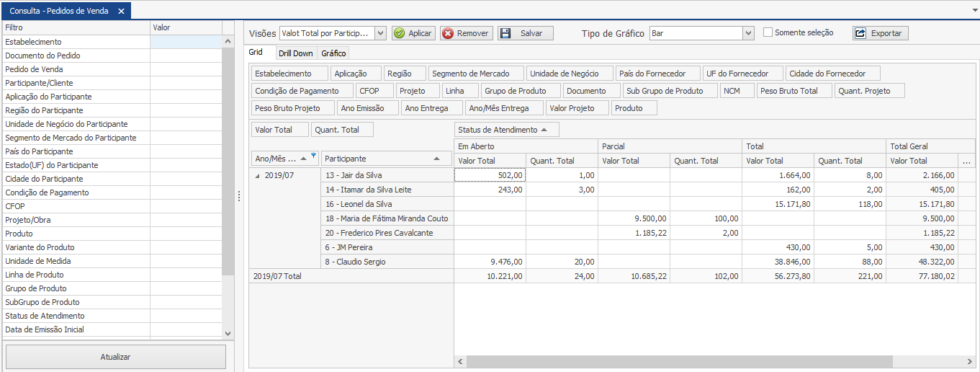The image size is (980, 372).
Task: Click sort arrow on Status de Atendimento
Action: (x=544, y=130)
